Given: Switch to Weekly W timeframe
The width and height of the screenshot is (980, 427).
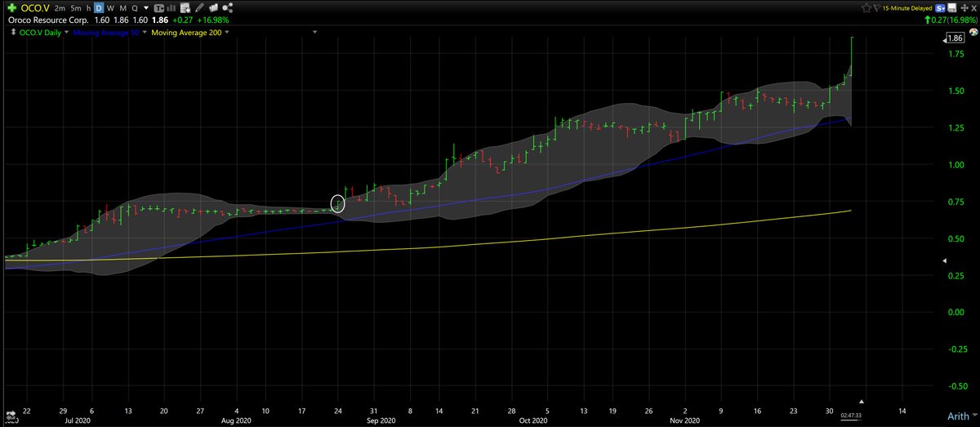Looking at the screenshot, I should (x=110, y=8).
